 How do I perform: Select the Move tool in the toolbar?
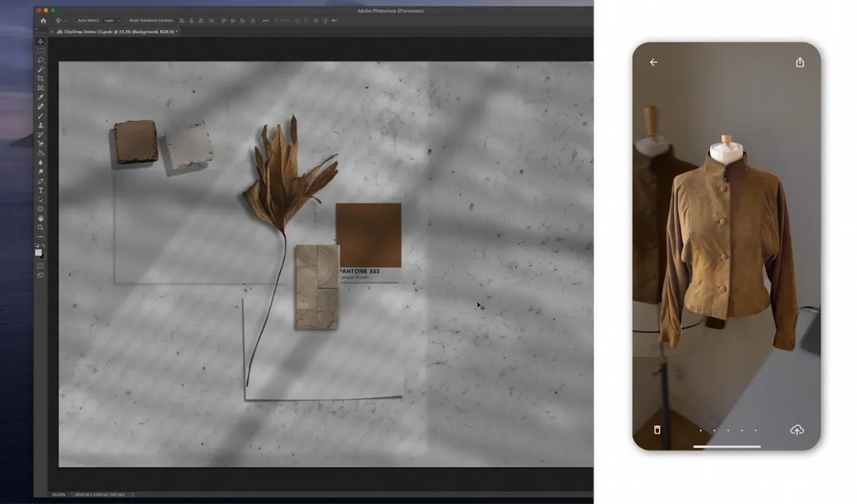pos(40,42)
